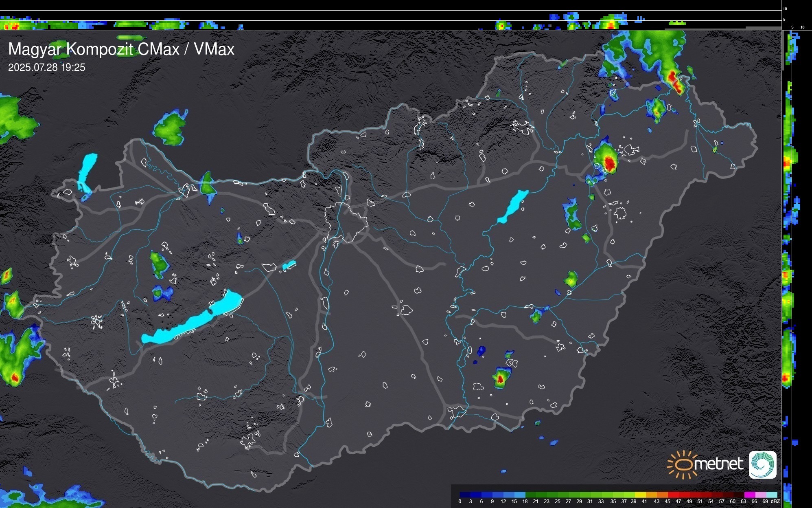Click the dBZ unit label
The height and width of the screenshot is (508, 812).
pyautogui.click(x=775, y=501)
